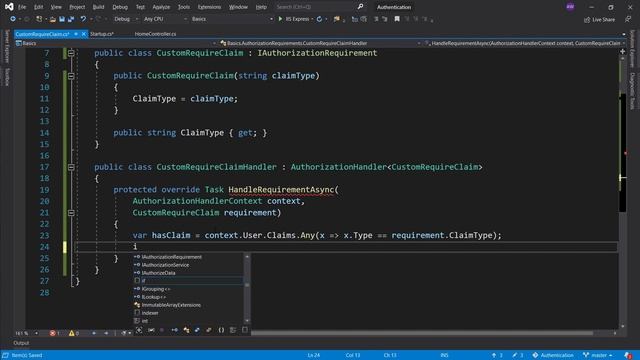Toggle the delegates filter in IntelliSense

point(209,330)
